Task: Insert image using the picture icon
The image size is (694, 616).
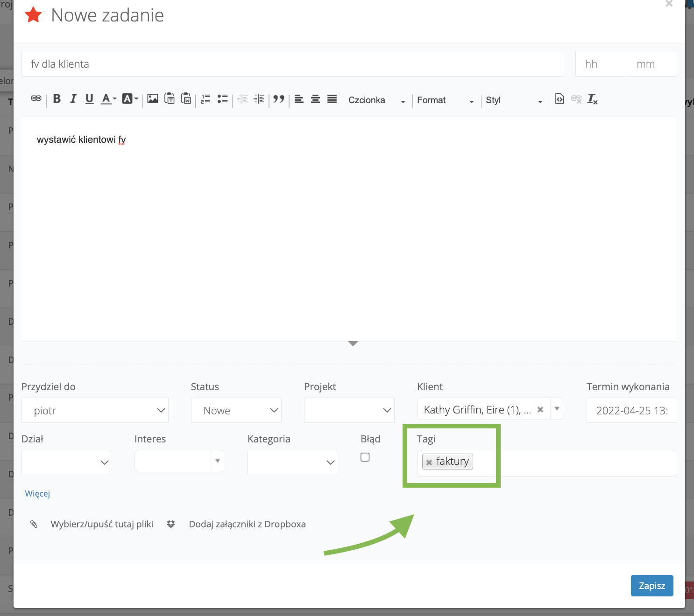Action: [x=153, y=99]
